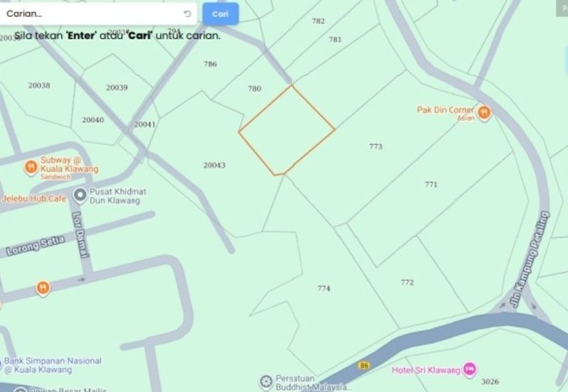Screen dimensions: 568x392
Task: Pick lot 780 parcel
Action: (254, 88)
